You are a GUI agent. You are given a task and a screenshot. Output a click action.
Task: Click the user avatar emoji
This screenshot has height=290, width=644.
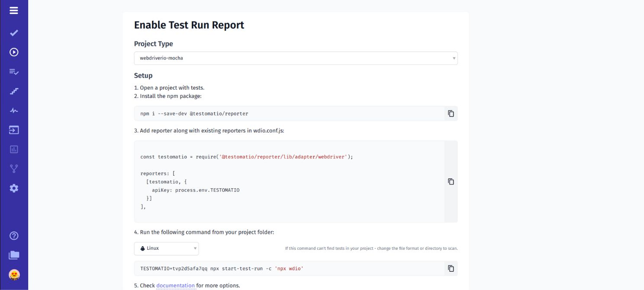(x=14, y=274)
